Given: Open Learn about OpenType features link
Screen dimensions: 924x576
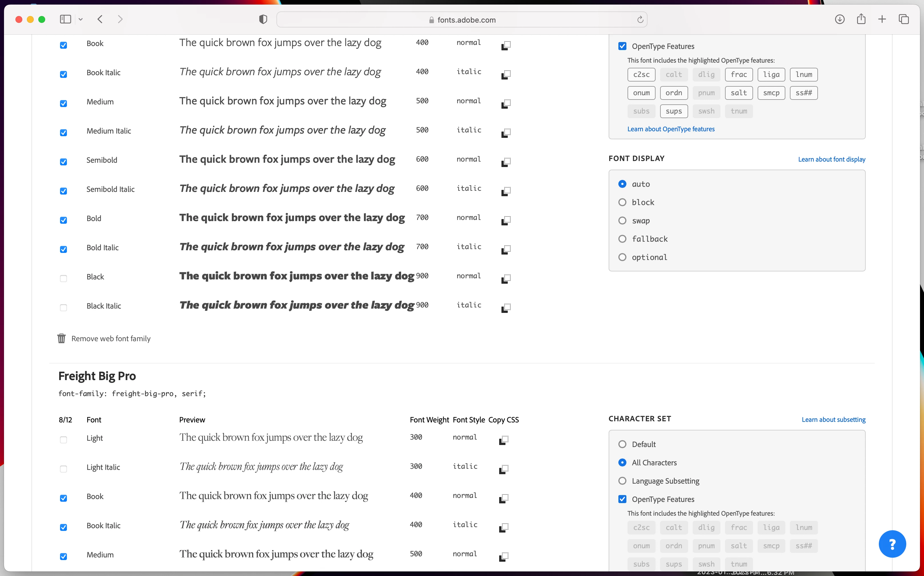Looking at the screenshot, I should tap(670, 129).
